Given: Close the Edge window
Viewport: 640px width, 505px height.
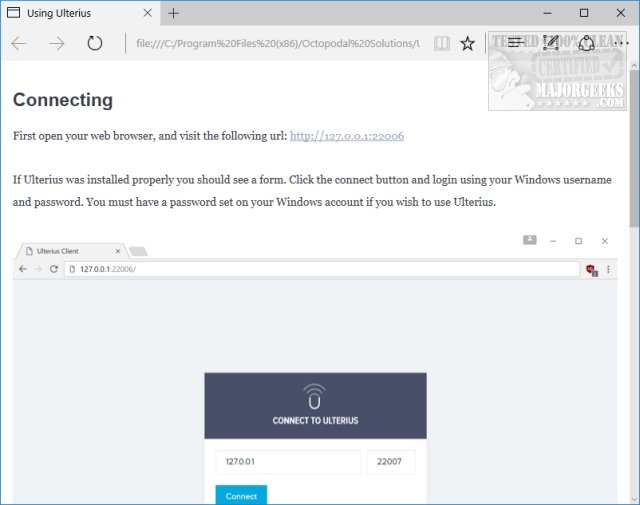Looking at the screenshot, I should point(621,13).
